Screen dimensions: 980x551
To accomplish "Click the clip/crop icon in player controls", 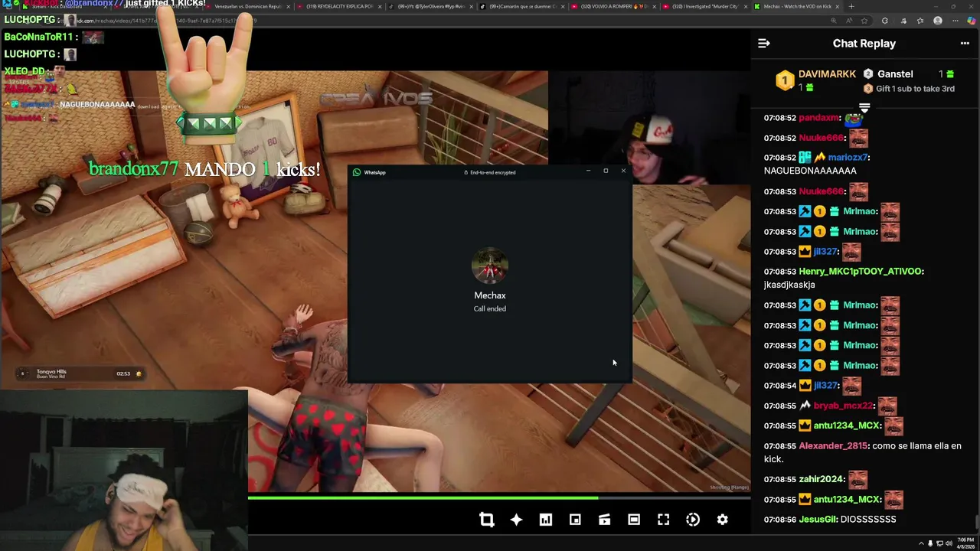I will (487, 520).
